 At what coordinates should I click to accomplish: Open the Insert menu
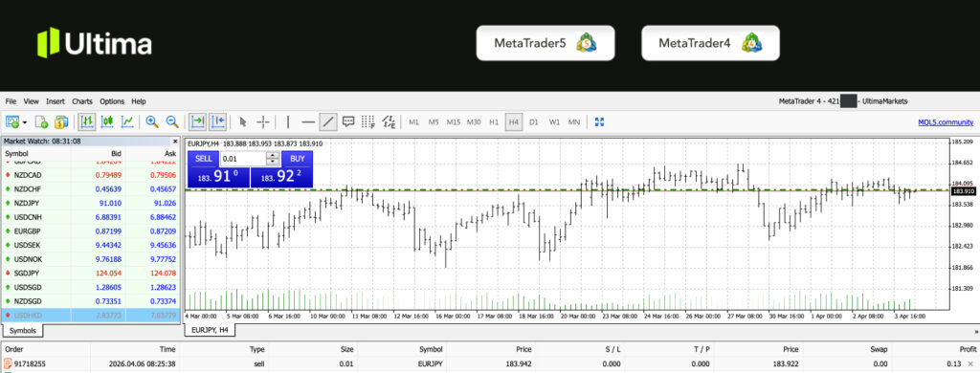click(55, 101)
